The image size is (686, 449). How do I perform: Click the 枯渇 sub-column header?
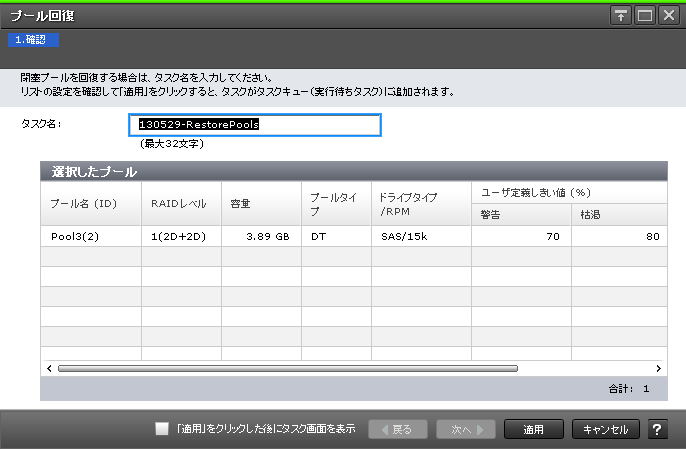coord(620,214)
